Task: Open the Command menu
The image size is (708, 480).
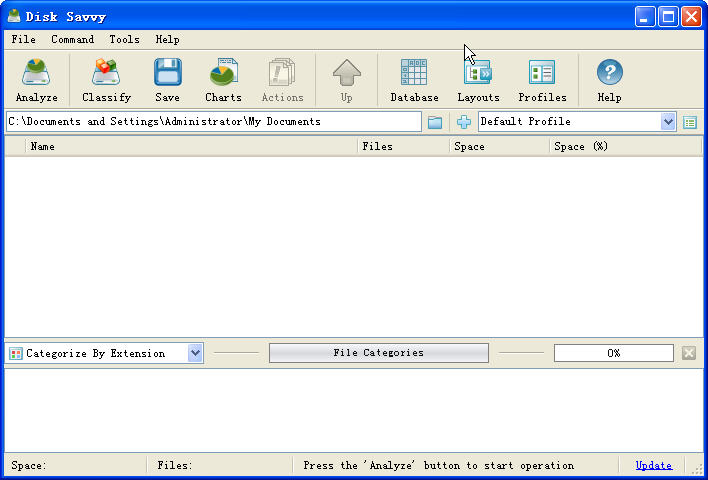Action: click(73, 39)
